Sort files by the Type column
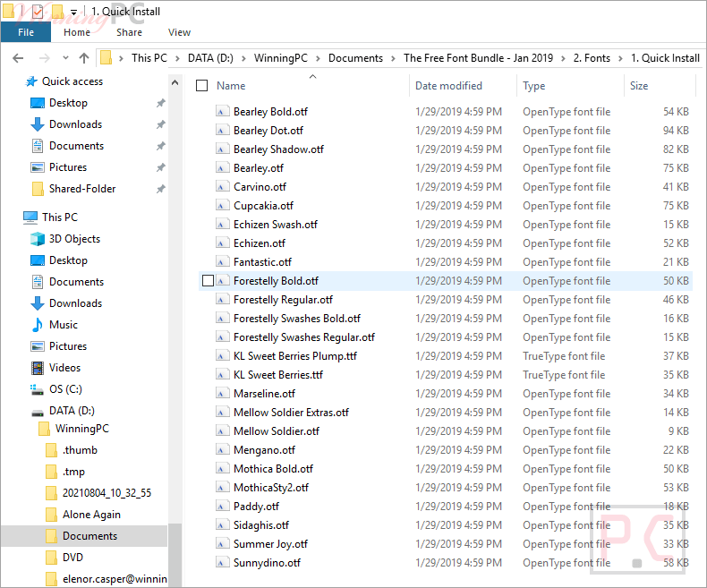Image resolution: width=707 pixels, height=588 pixels. tap(534, 86)
